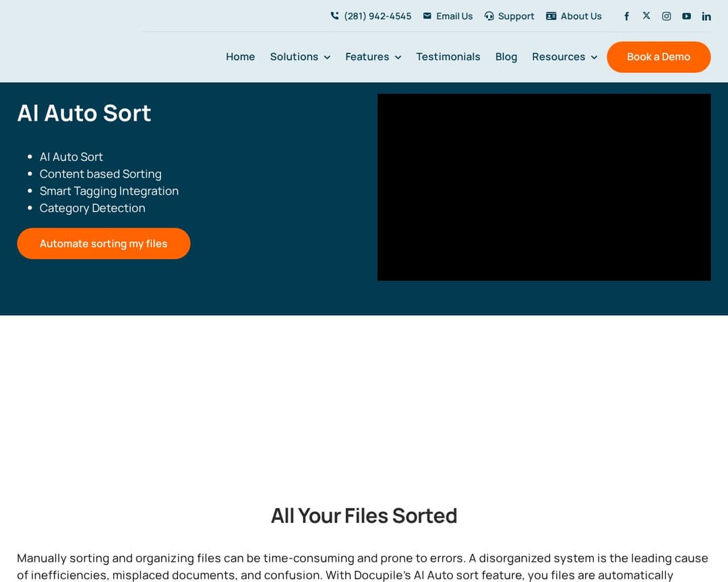The width and height of the screenshot is (728, 582).
Task: Open the Solutions menu item
Action: pyautogui.click(x=294, y=57)
